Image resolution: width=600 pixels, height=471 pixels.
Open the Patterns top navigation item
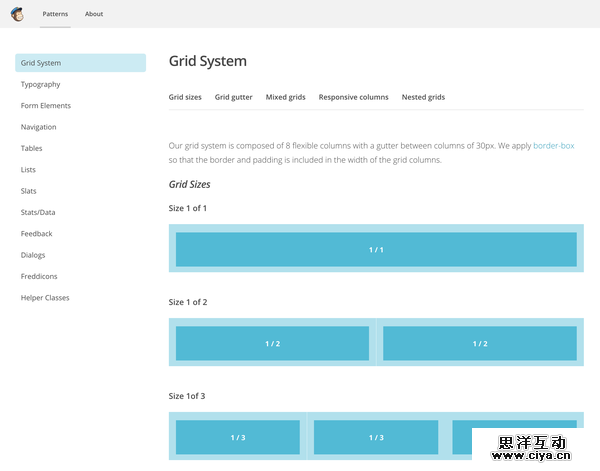pos(55,14)
